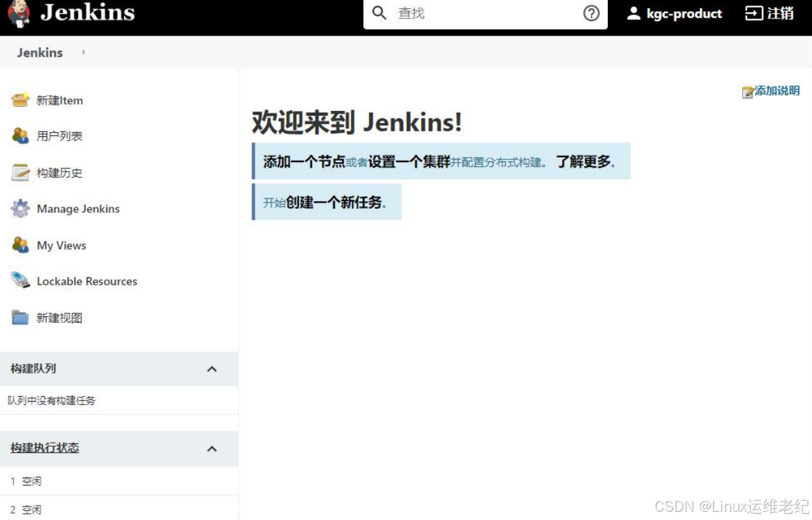Expand the breadcrumb arrow next to Jenkins
812x520 pixels.
click(x=84, y=52)
